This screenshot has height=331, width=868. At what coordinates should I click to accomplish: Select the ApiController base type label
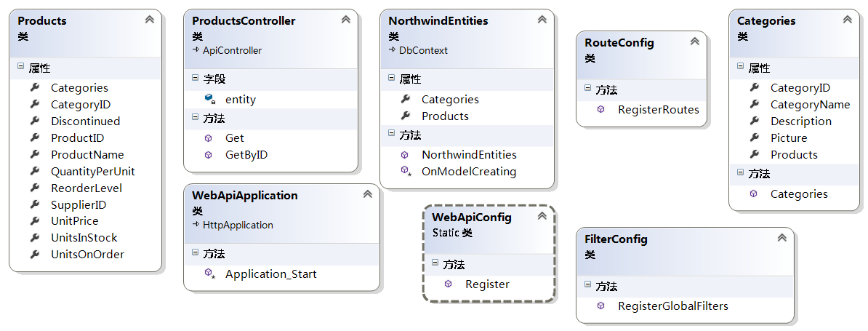(x=233, y=50)
